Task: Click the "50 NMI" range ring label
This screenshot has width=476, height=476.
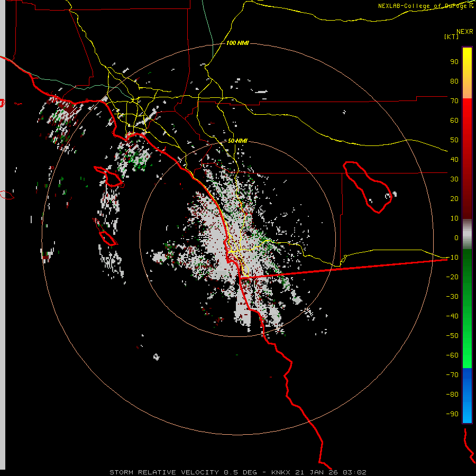Action: (x=237, y=141)
